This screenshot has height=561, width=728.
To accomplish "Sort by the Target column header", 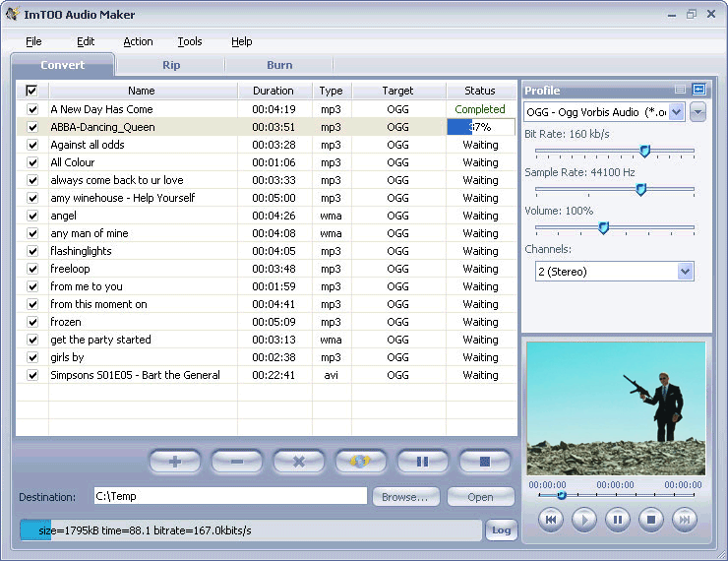I will click(x=397, y=91).
